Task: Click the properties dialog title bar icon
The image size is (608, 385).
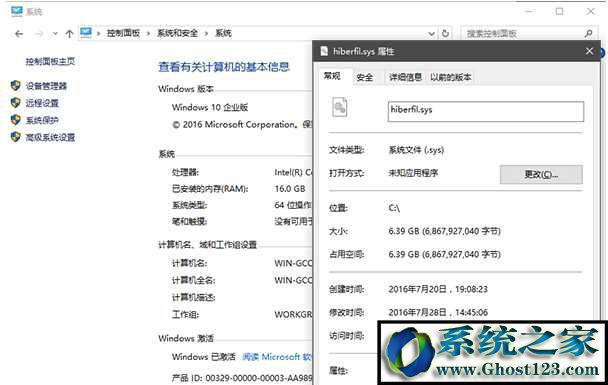Action: tap(324, 51)
